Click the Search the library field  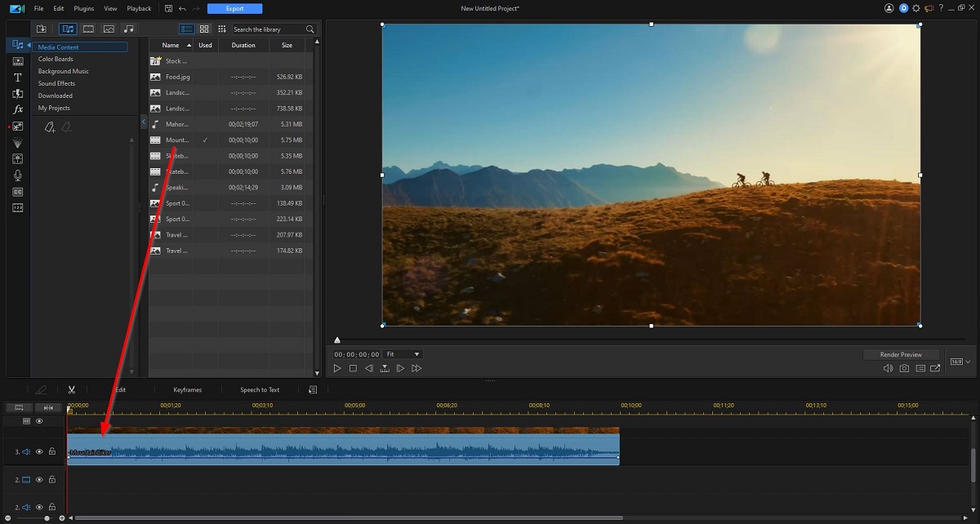(x=268, y=29)
